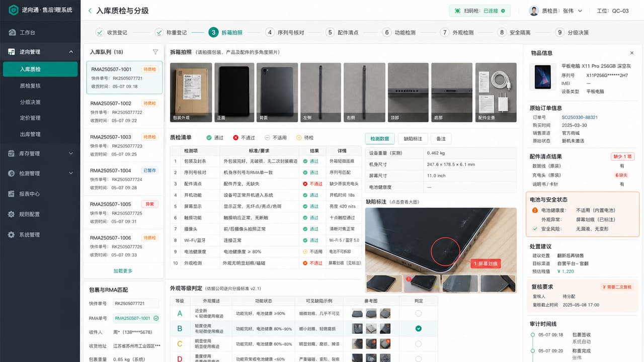Toggle result of row 3 配件清点 不通过
The width and height of the screenshot is (644, 362).
coord(312,184)
